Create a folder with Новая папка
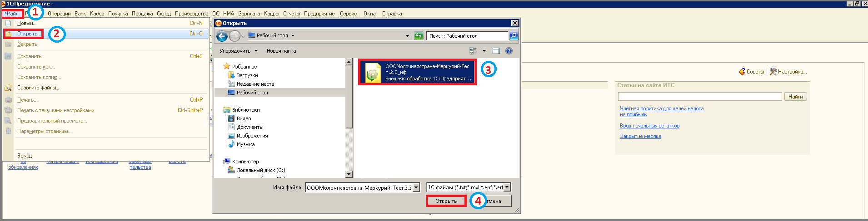The height and width of the screenshot is (221, 868). click(281, 51)
